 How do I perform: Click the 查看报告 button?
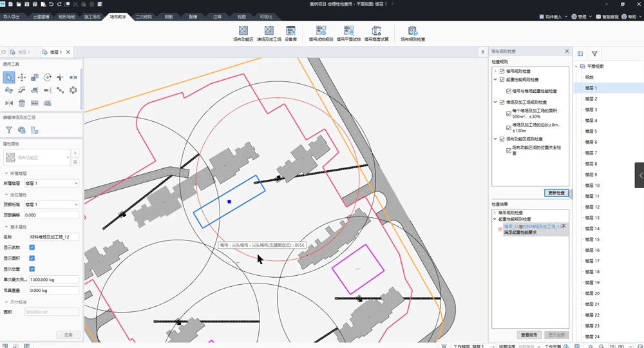[x=529, y=335]
